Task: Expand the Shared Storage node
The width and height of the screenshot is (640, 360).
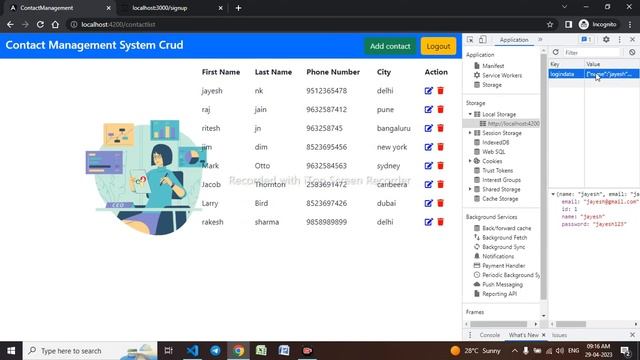Action: point(470,189)
